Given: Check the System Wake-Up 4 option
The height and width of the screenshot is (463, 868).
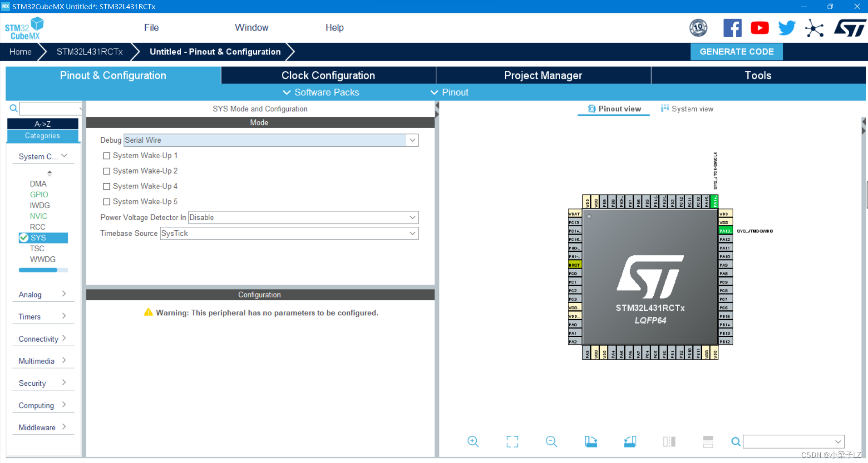Looking at the screenshot, I should coord(107,186).
